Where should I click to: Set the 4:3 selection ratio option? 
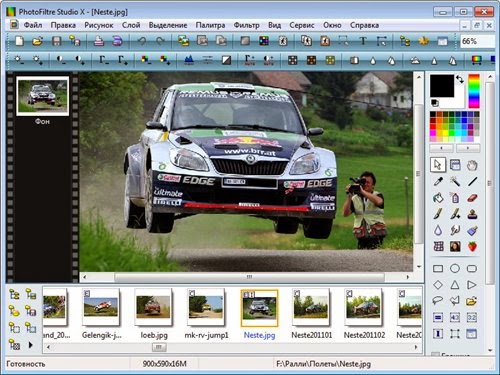(455, 317)
